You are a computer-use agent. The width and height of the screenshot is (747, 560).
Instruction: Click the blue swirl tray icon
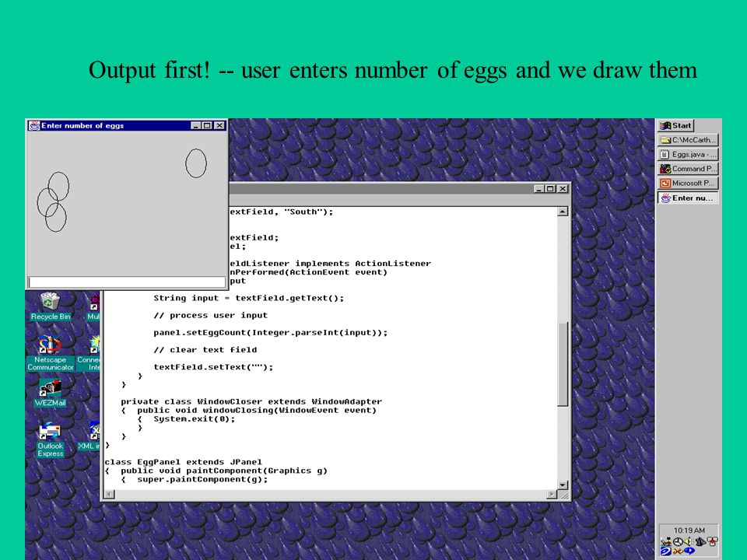click(x=665, y=551)
